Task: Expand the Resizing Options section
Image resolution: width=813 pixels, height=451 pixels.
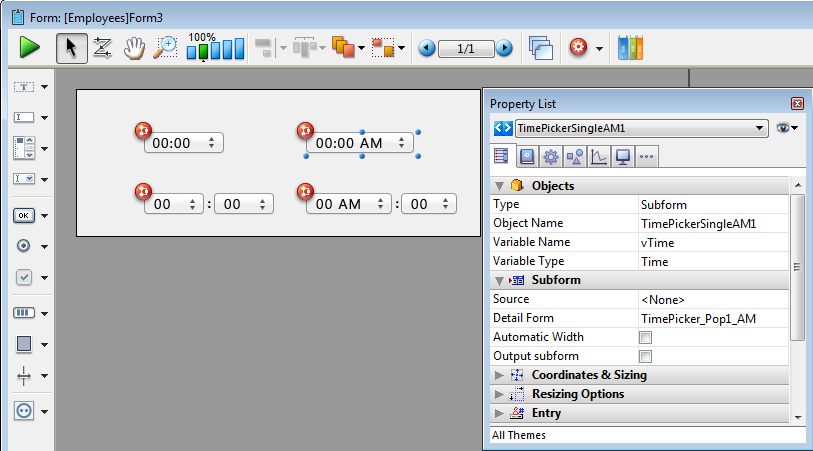Action: click(500, 394)
